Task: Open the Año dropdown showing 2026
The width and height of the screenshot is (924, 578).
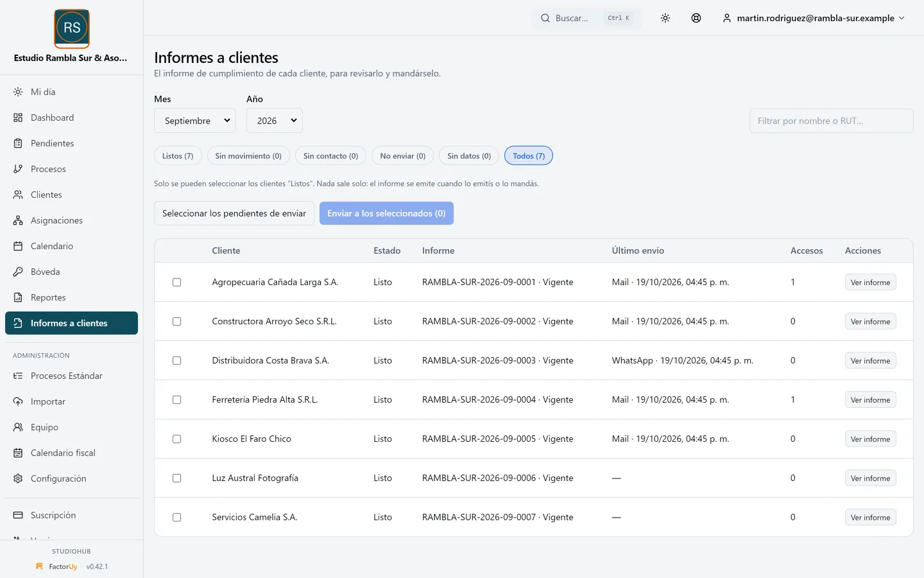Action: point(275,121)
